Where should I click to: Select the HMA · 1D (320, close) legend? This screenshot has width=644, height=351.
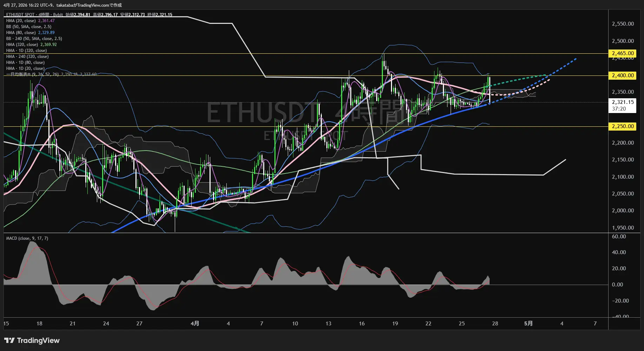click(x=26, y=51)
